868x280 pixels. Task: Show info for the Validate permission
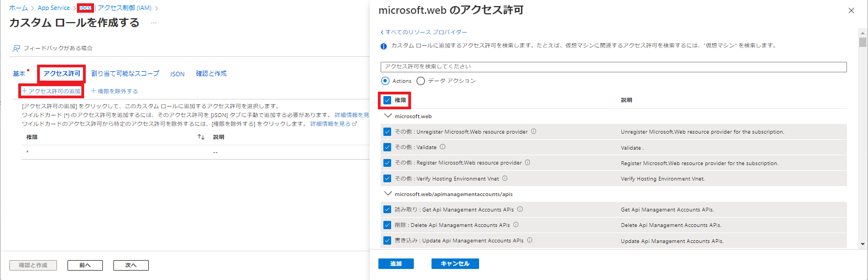tap(443, 147)
